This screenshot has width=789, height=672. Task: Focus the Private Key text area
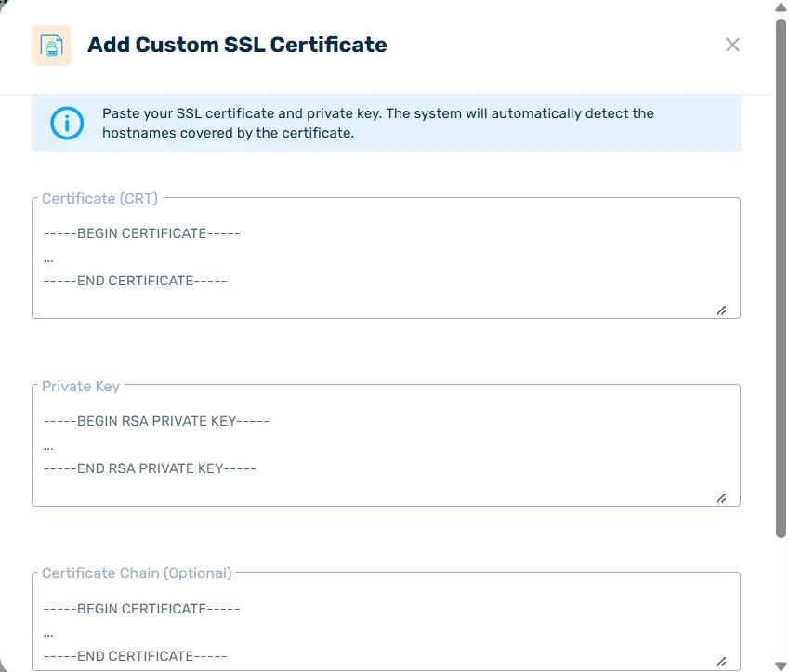tap(386, 445)
